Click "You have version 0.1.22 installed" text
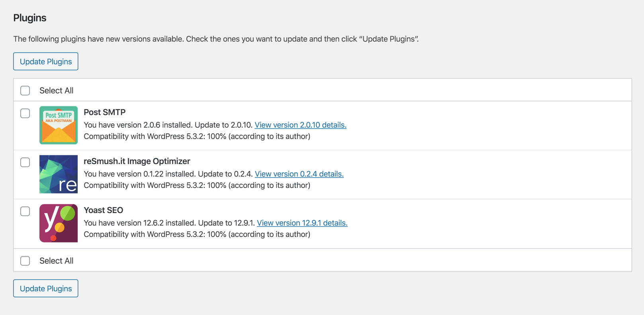Image resolution: width=644 pixels, height=315 pixels. click(140, 174)
